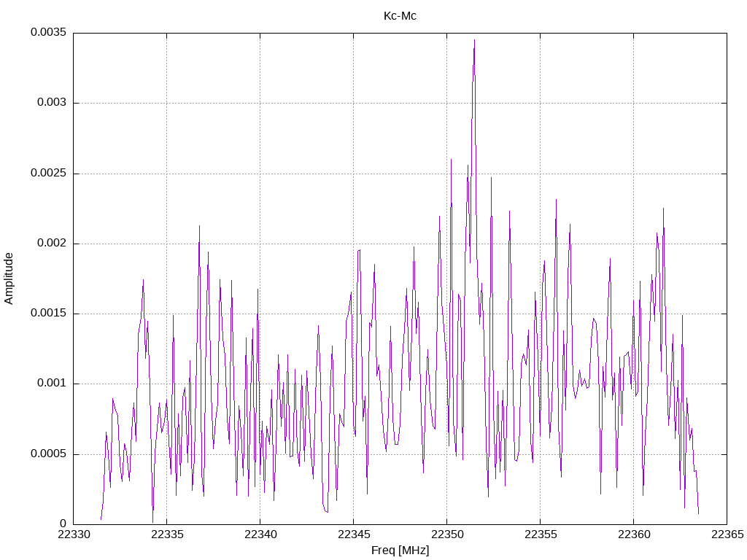Click the 22365 x-axis tick label
The height and width of the screenshot is (560, 747).
[727, 534]
